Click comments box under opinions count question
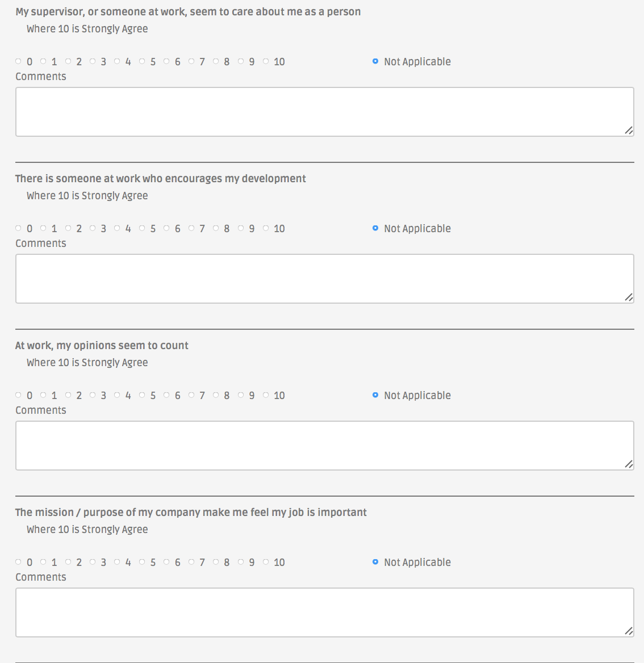The image size is (644, 663). tap(324, 446)
